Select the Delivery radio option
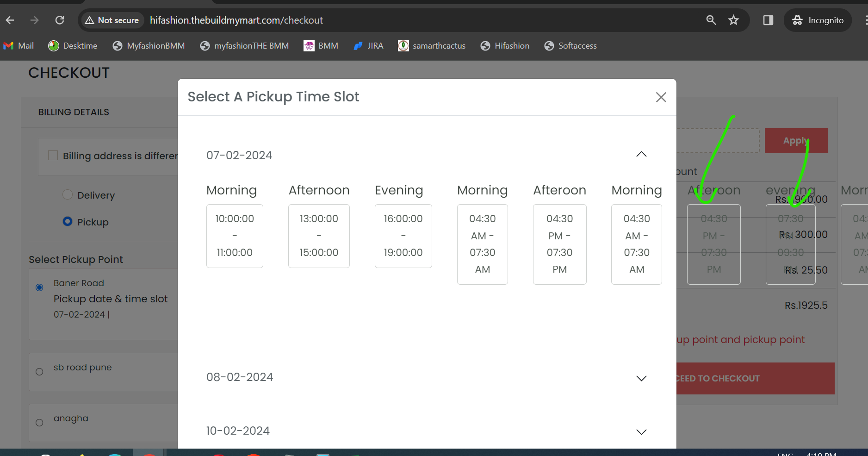Image resolution: width=868 pixels, height=456 pixels. coord(68,194)
